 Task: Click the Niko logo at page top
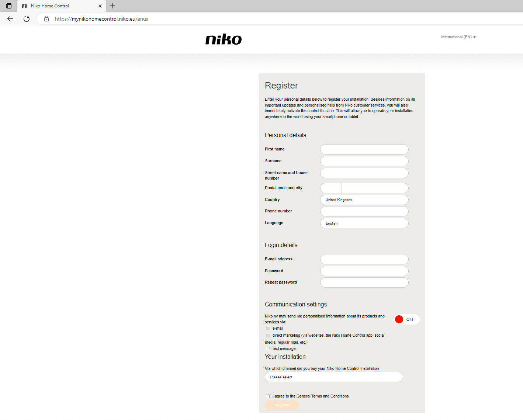224,39
